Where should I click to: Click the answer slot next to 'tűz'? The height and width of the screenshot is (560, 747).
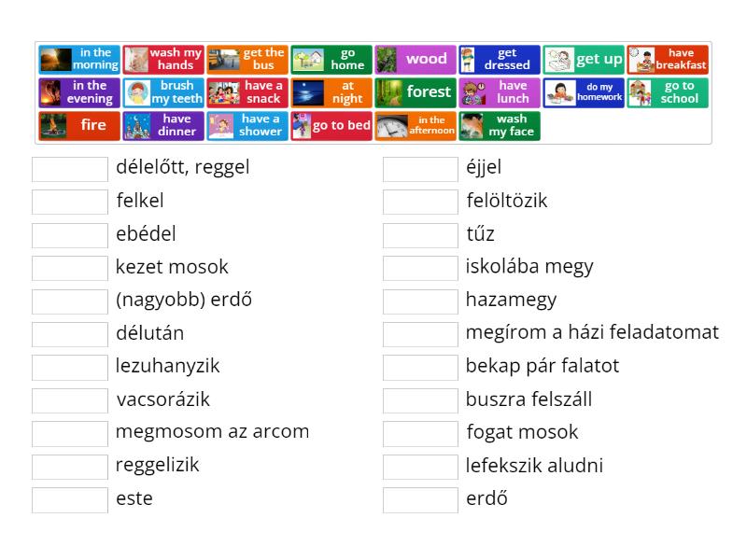pyautogui.click(x=420, y=234)
